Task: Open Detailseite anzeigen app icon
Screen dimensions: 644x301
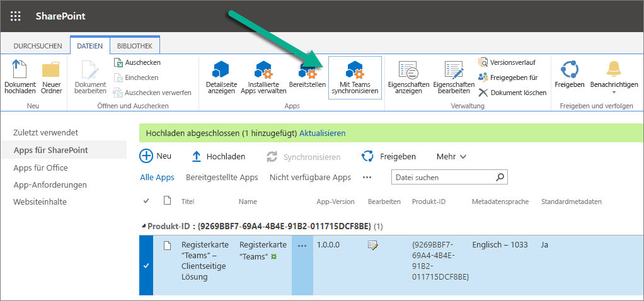Action: [x=221, y=77]
